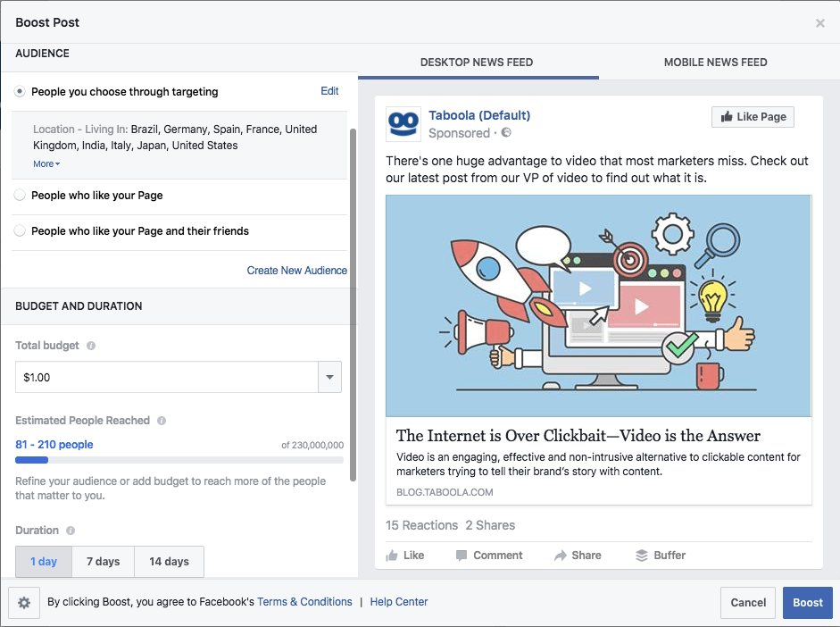Click the Share button under the post
Screen dimensions: 840x627
pos(578,556)
